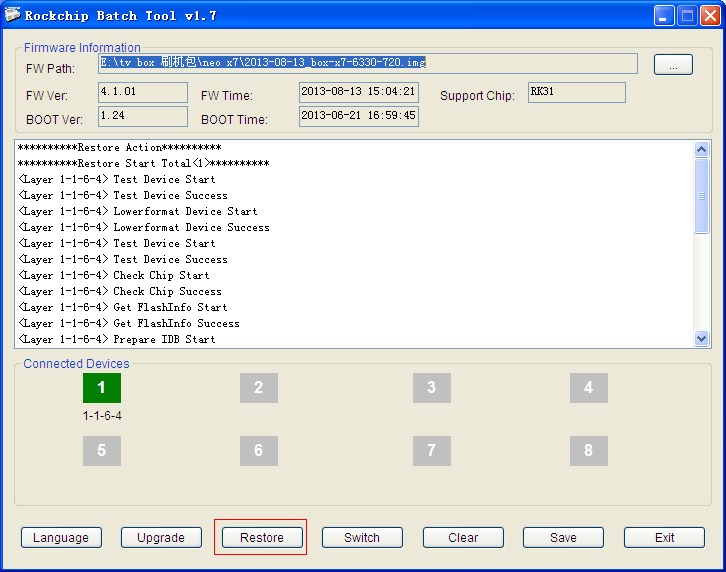This screenshot has height=572, width=726.
Task: Select connected device slot 1
Action: point(102,388)
